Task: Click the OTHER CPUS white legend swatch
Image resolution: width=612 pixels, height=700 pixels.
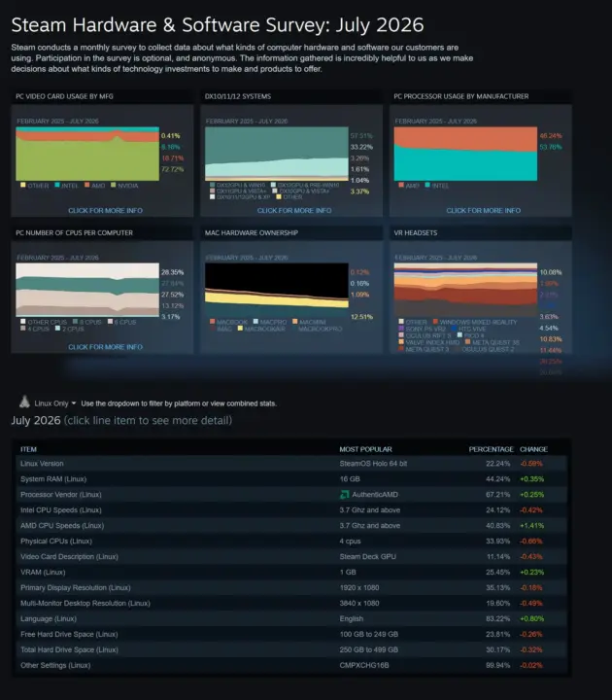Action: coord(22,322)
